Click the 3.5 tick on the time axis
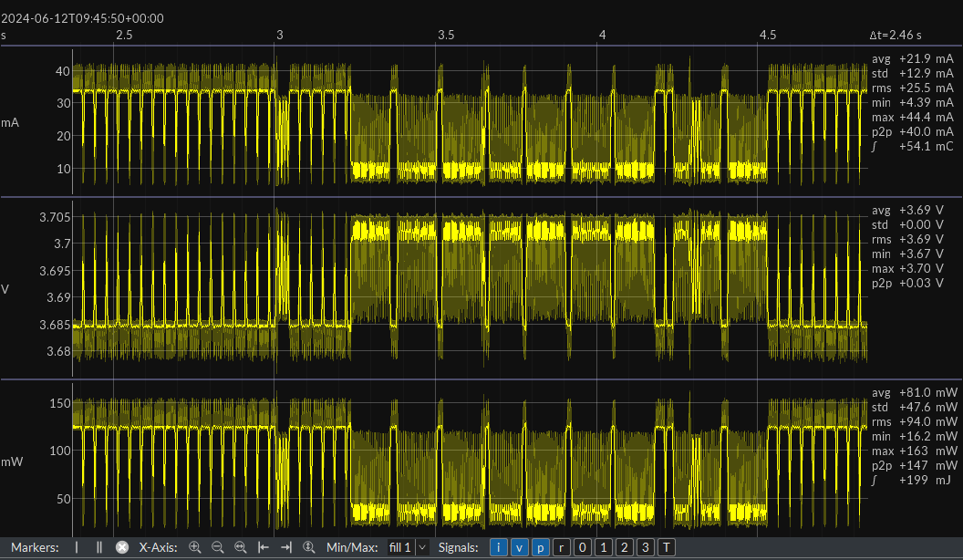963x560 pixels. 446,35
